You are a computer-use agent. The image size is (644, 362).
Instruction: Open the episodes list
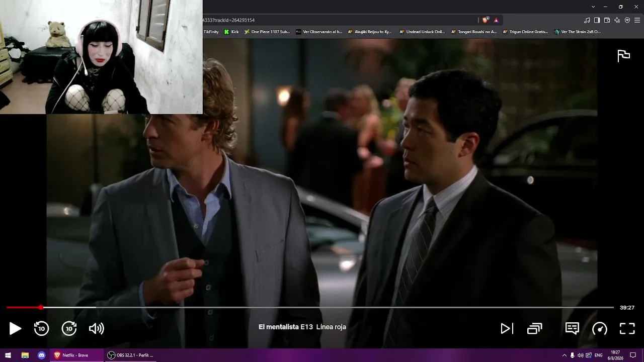[x=534, y=329]
